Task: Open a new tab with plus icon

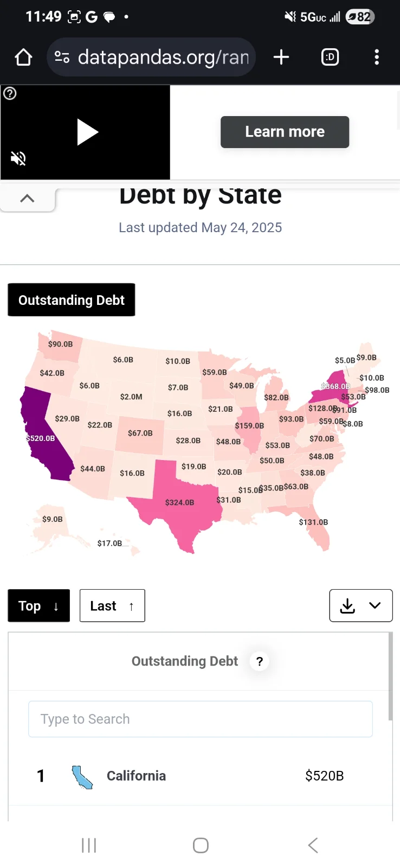Action: tap(281, 57)
